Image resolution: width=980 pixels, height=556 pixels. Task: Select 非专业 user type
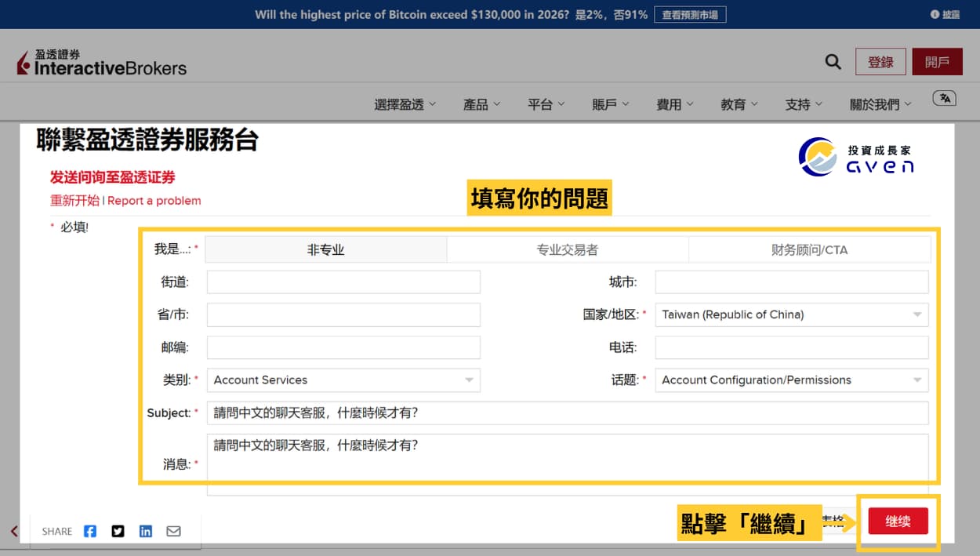(325, 250)
